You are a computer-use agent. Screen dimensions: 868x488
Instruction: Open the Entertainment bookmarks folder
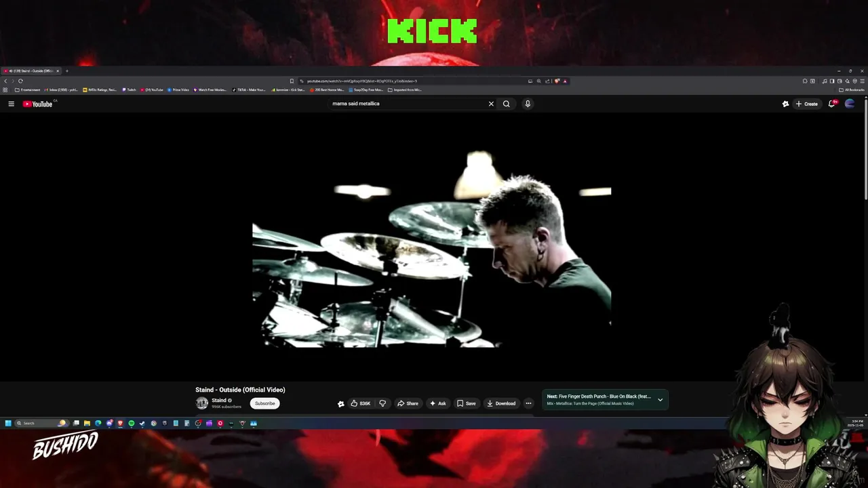pyautogui.click(x=28, y=89)
